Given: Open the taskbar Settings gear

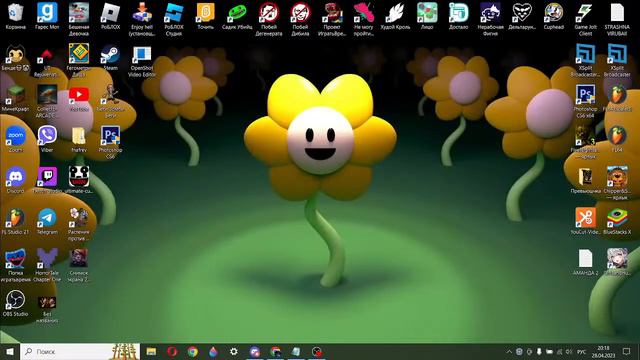Looking at the screenshot, I should (233, 351).
